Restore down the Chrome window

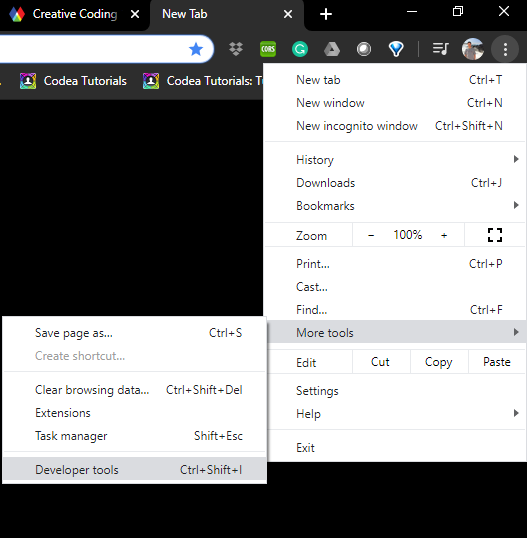pos(458,12)
